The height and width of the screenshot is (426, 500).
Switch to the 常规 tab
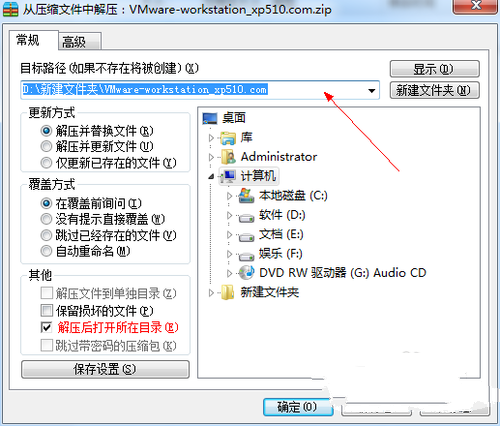33,40
